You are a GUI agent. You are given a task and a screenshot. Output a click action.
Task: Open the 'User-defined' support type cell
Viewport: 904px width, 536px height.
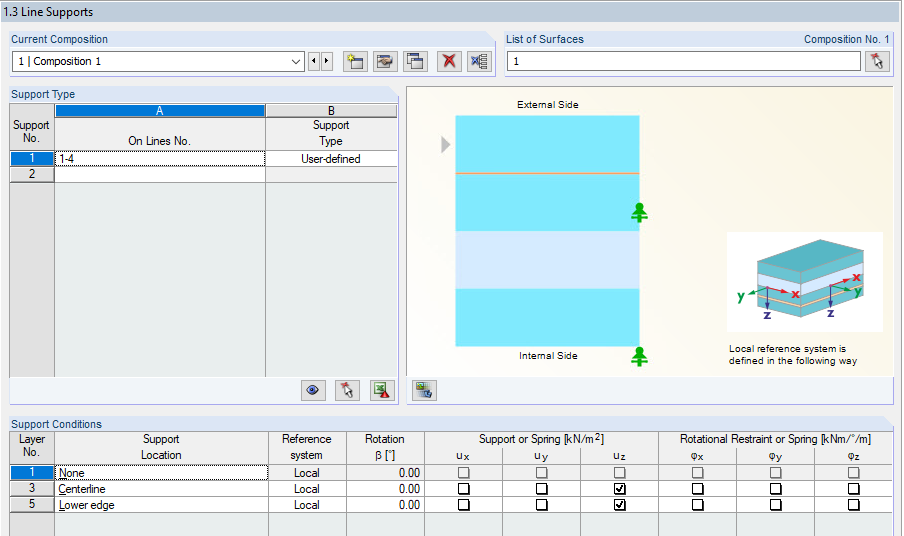tap(331, 158)
